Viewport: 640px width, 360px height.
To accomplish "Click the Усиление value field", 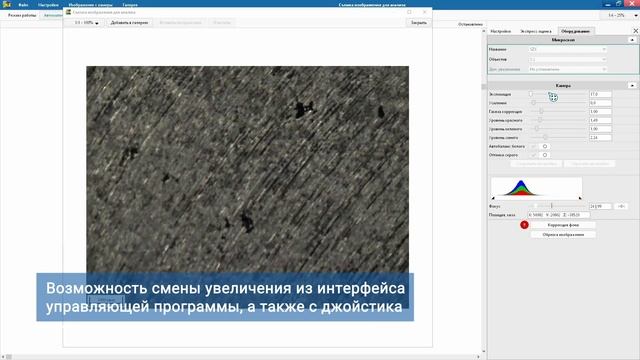I will pos(600,103).
